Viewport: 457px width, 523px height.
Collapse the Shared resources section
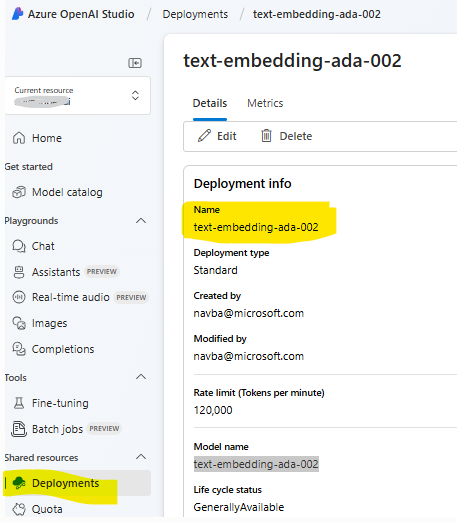pyautogui.click(x=141, y=457)
